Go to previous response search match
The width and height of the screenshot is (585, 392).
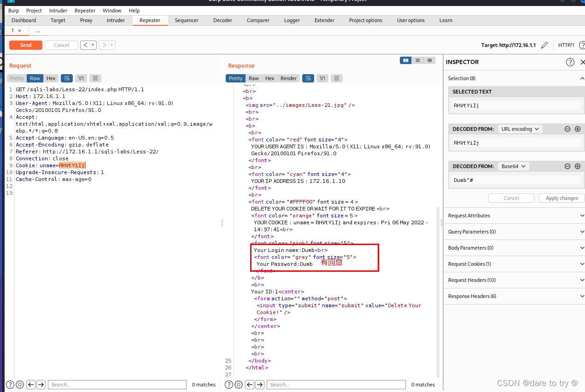pos(250,385)
